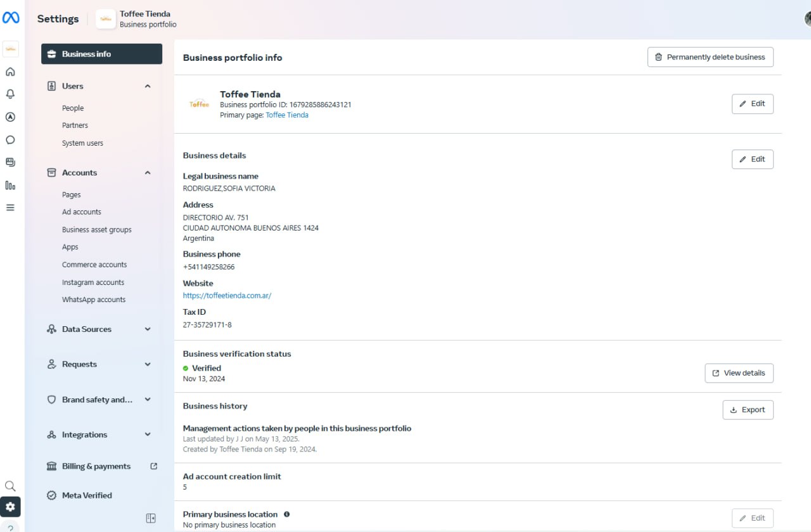
Task: Open Ad accounts
Action: pos(82,212)
